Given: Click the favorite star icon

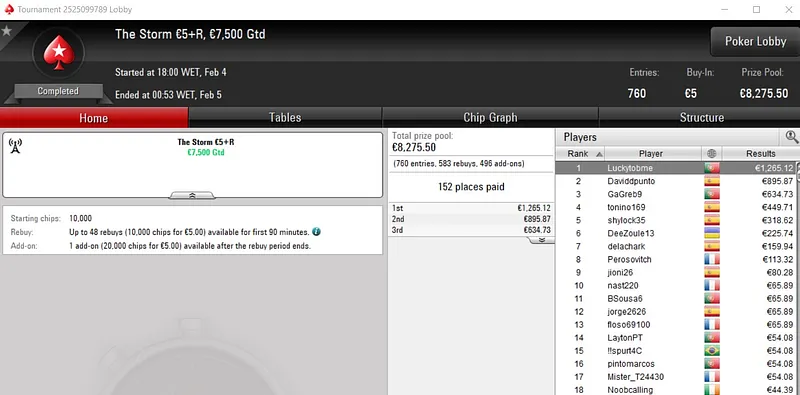Looking at the screenshot, I should pos(7,31).
